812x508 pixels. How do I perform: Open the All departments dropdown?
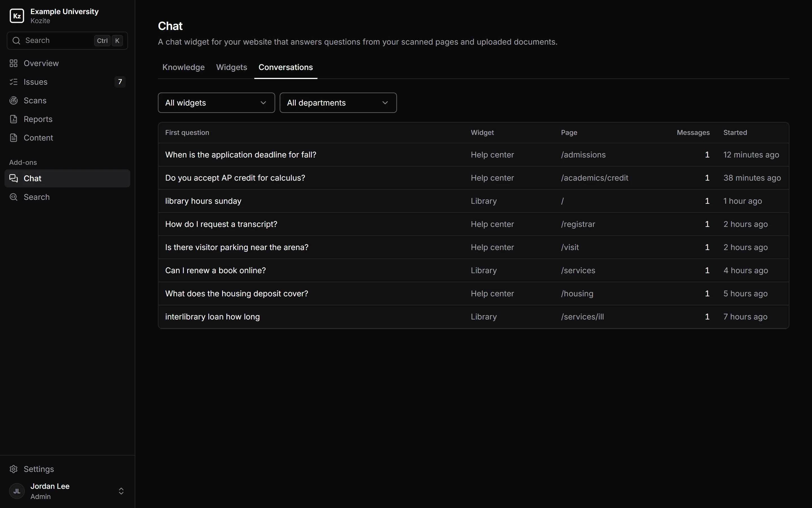tap(338, 103)
